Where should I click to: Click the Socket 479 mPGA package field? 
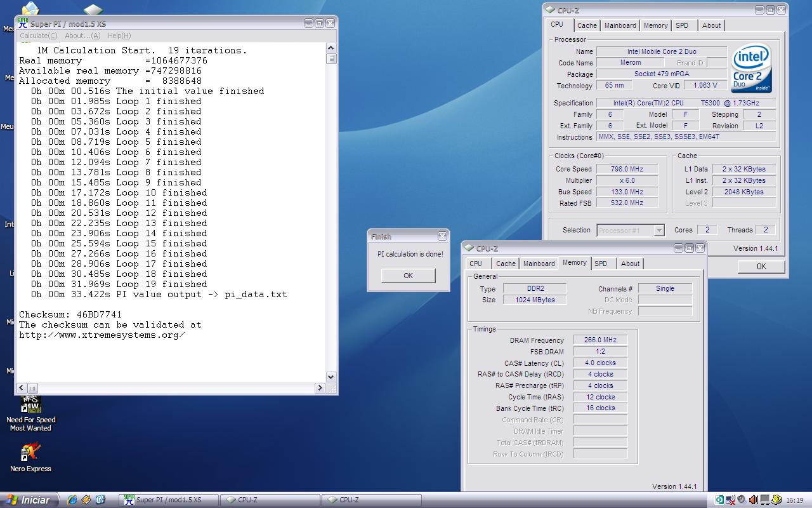pyautogui.click(x=662, y=74)
